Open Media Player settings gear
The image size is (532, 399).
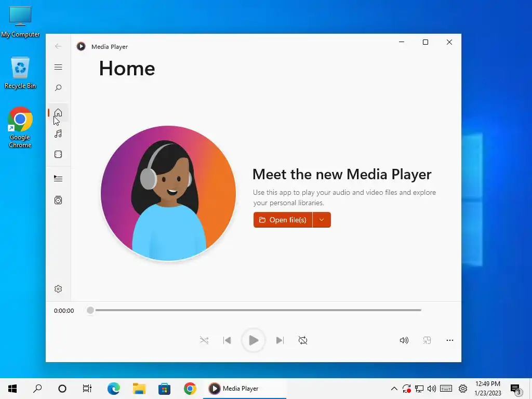click(58, 289)
